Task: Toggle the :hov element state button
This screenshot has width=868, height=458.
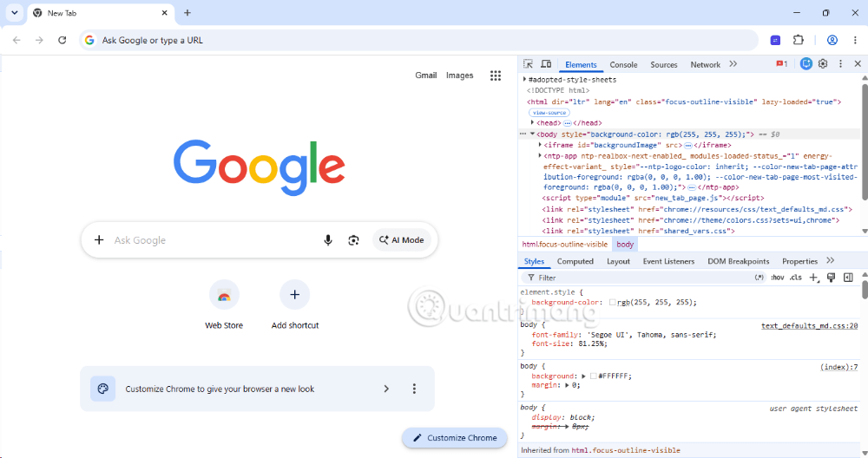Action: (x=778, y=278)
